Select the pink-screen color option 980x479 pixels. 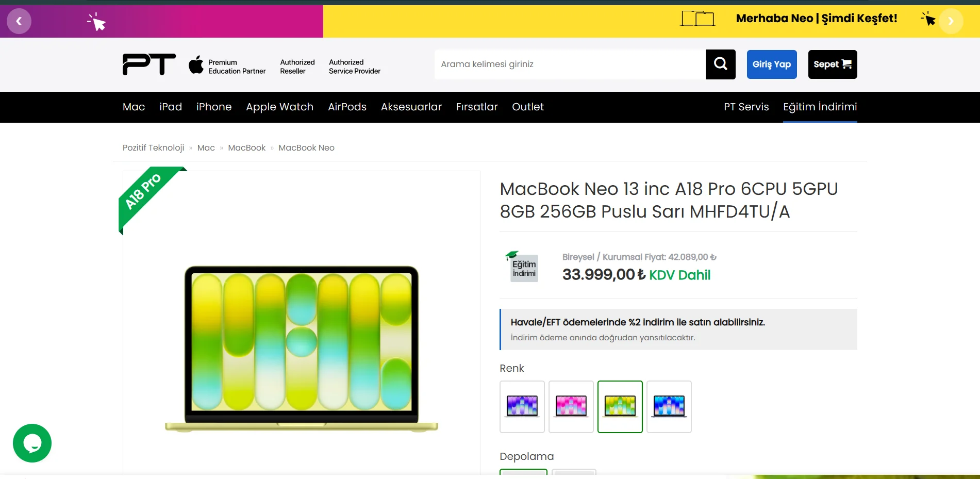[x=571, y=407]
